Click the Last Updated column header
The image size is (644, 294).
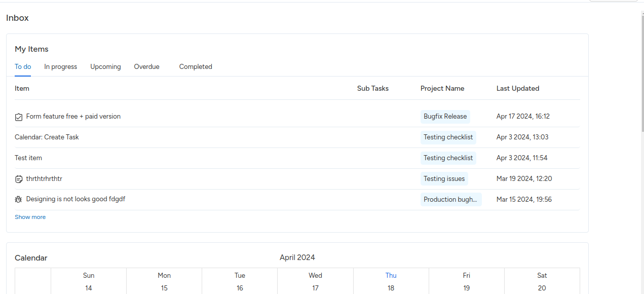[517, 89]
